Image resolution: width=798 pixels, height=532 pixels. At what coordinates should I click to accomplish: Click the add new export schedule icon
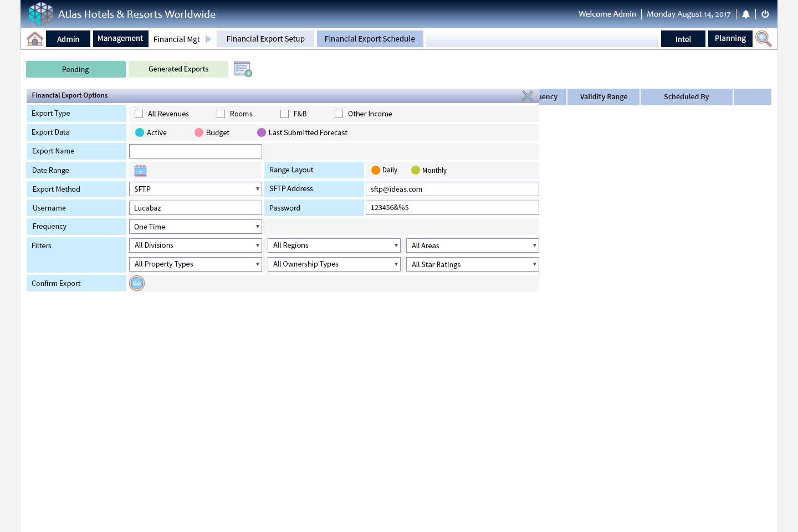pyautogui.click(x=243, y=69)
